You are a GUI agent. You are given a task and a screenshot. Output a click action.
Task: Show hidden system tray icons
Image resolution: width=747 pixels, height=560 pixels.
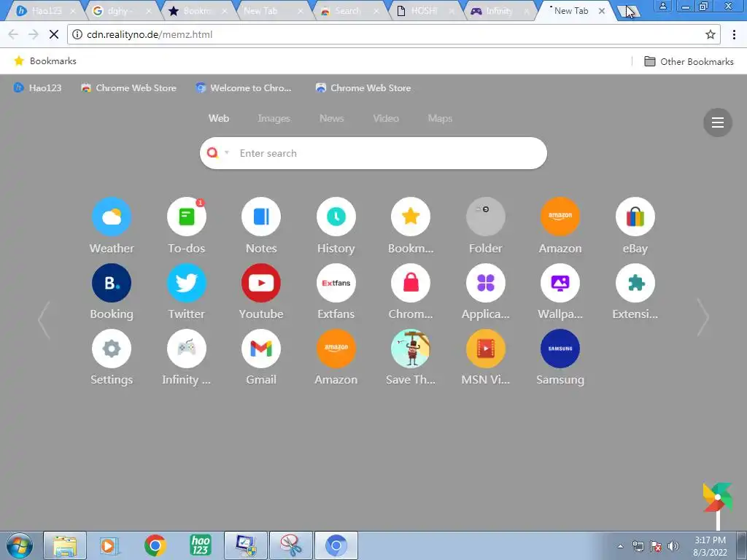tap(620, 546)
